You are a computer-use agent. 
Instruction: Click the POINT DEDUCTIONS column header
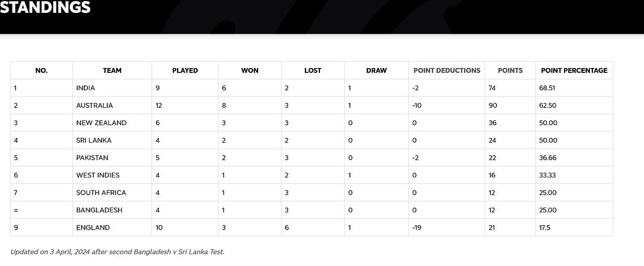(x=447, y=70)
